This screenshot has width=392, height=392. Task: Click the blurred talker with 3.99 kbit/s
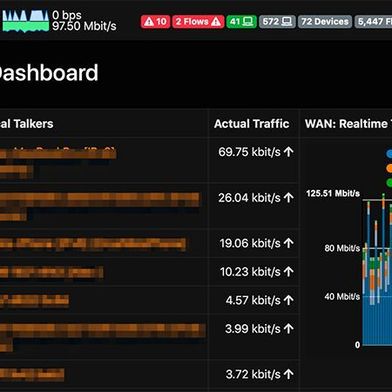point(103,337)
